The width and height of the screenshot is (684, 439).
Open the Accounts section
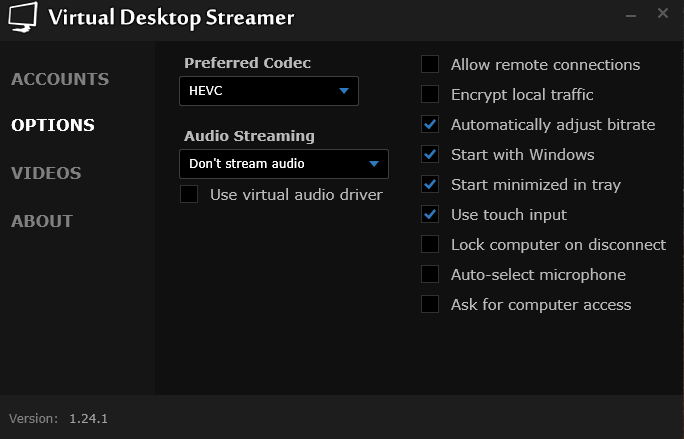(x=60, y=79)
